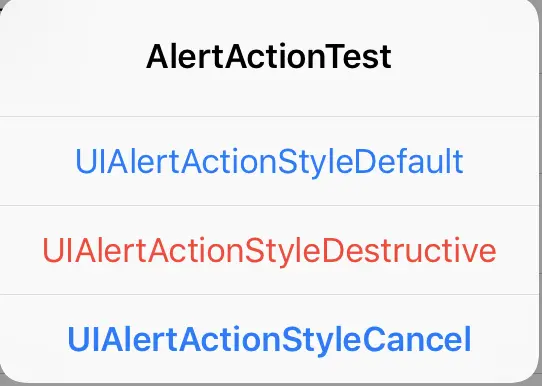This screenshot has width=542, height=386.
Task: Select the last action in the alert
Action: tap(269, 339)
